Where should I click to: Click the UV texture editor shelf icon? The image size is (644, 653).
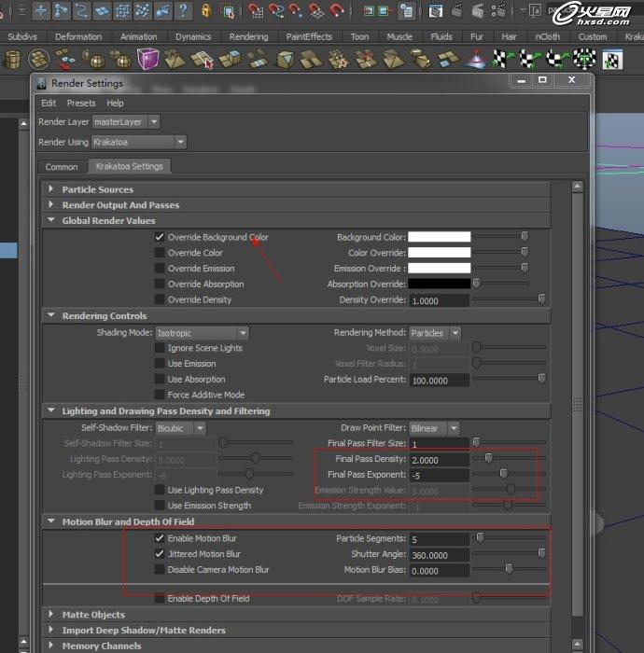click(x=612, y=60)
